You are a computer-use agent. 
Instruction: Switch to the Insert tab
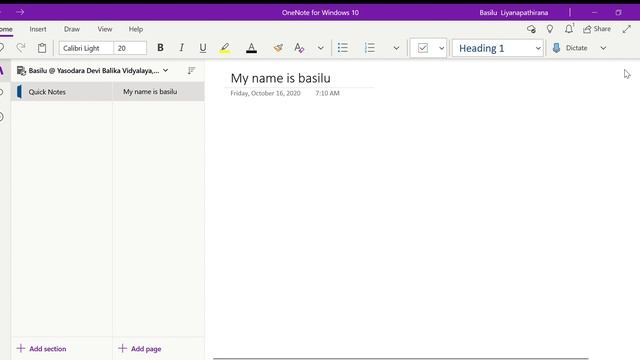(38, 29)
